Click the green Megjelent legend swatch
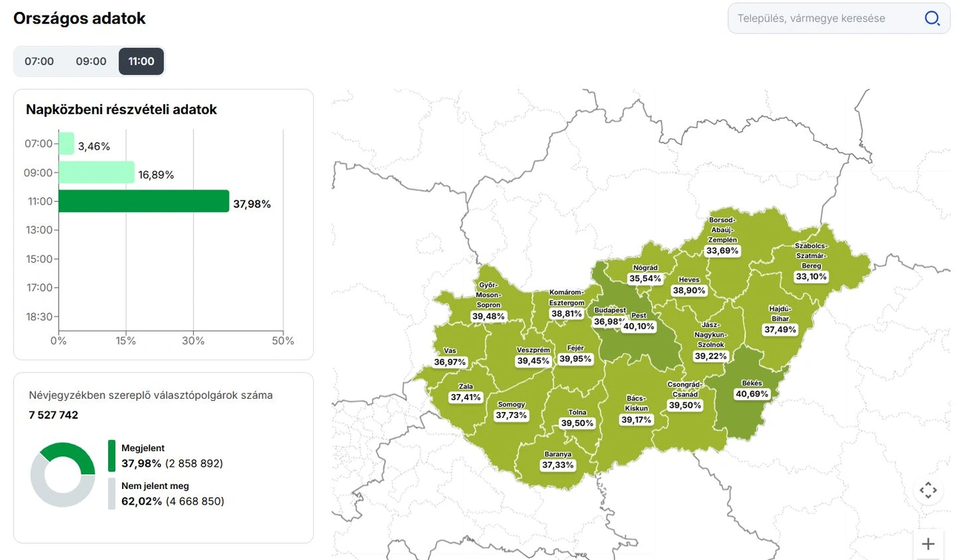 click(x=112, y=456)
